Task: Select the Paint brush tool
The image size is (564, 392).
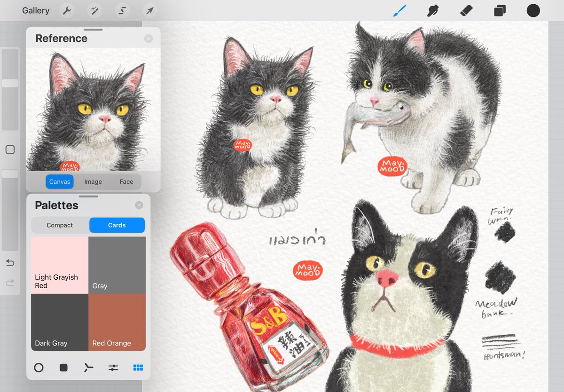Action: coord(400,10)
